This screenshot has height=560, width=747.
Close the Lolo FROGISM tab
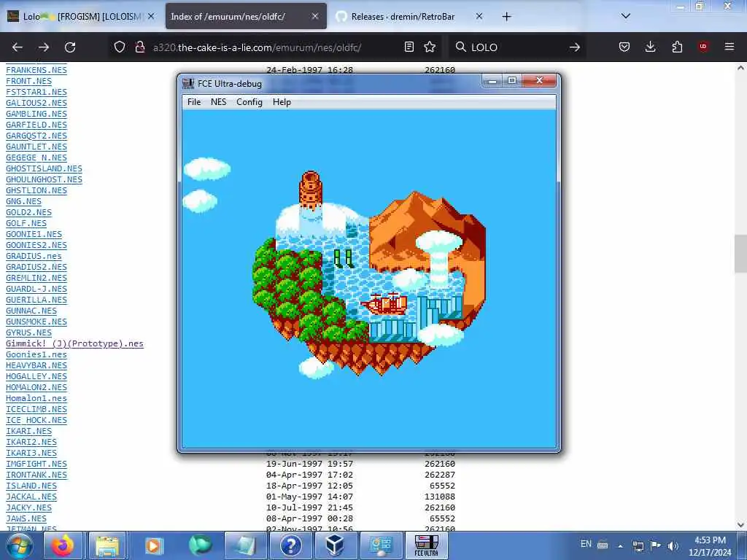151,16
